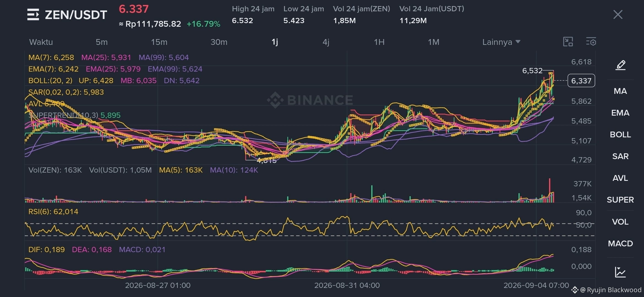
Task: Switch to the 15m timeframe
Action: pos(159,42)
